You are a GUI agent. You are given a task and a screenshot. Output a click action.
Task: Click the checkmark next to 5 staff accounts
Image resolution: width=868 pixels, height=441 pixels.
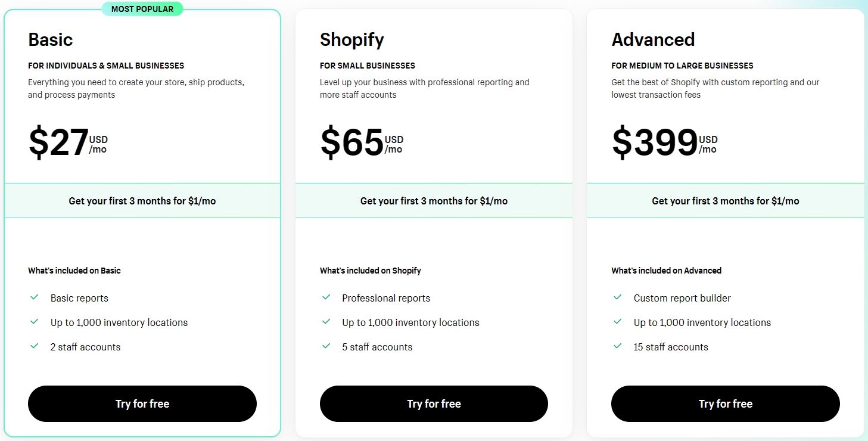(x=325, y=346)
